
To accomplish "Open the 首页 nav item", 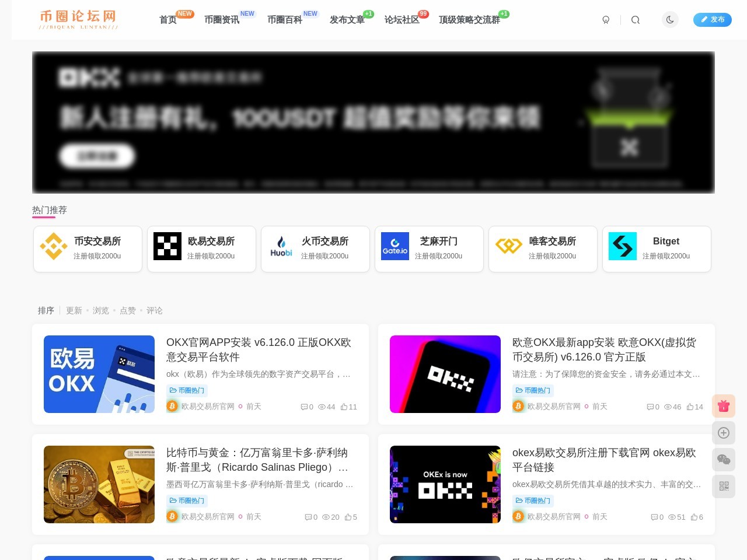I will (168, 20).
